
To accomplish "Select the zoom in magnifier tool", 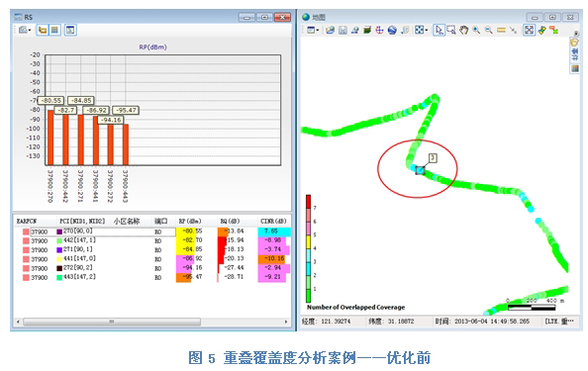I will [476, 30].
